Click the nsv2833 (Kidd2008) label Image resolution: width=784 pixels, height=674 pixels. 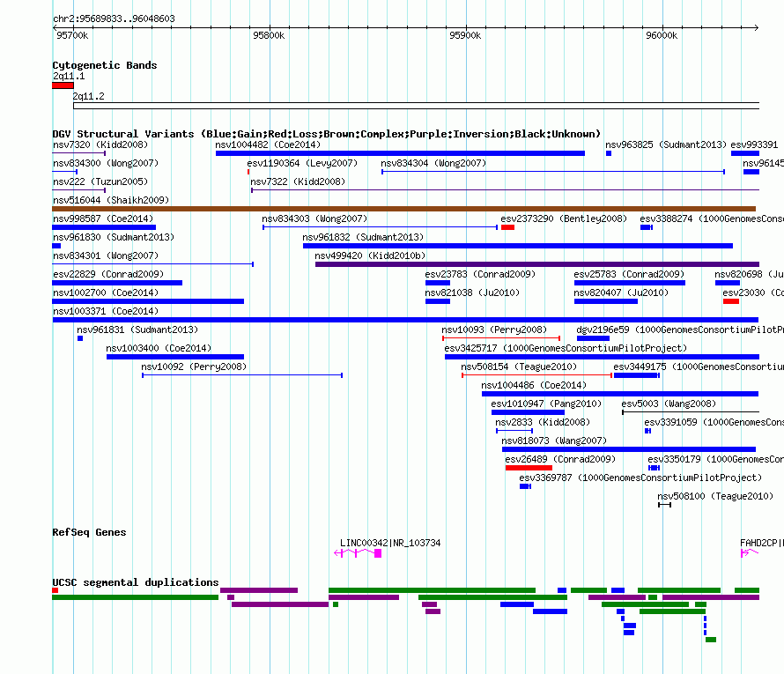(543, 422)
